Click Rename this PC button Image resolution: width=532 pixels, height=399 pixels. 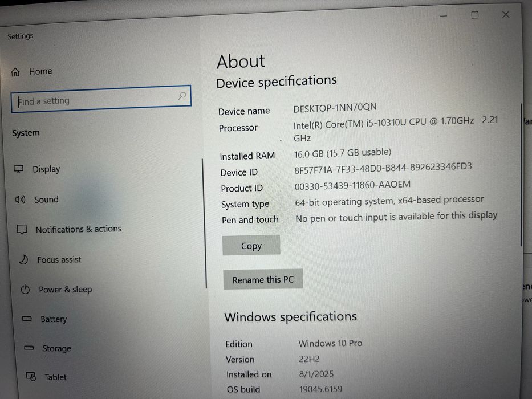[x=263, y=279]
